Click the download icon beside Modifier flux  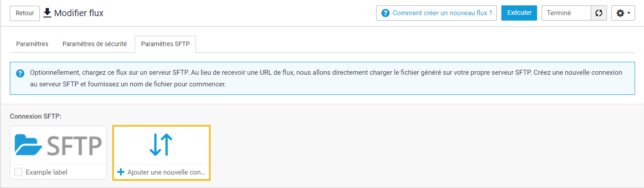[47, 13]
